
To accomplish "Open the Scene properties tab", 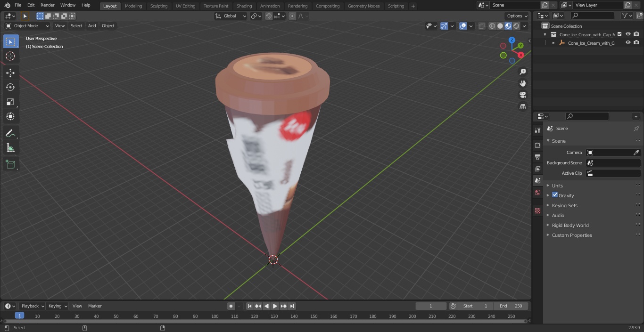I will pyautogui.click(x=537, y=180).
